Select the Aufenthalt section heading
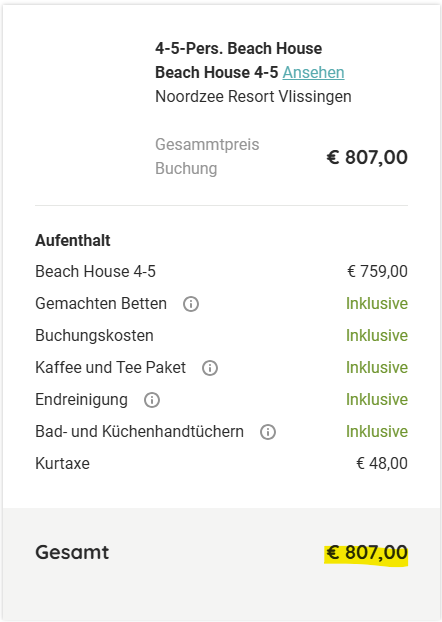Screen dimensions: 442x622 pyautogui.click(x=73, y=240)
